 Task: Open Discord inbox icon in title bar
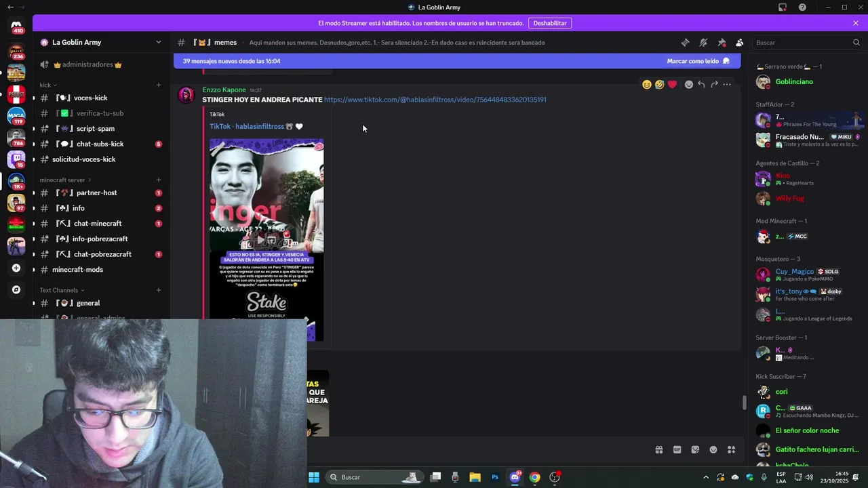click(783, 7)
